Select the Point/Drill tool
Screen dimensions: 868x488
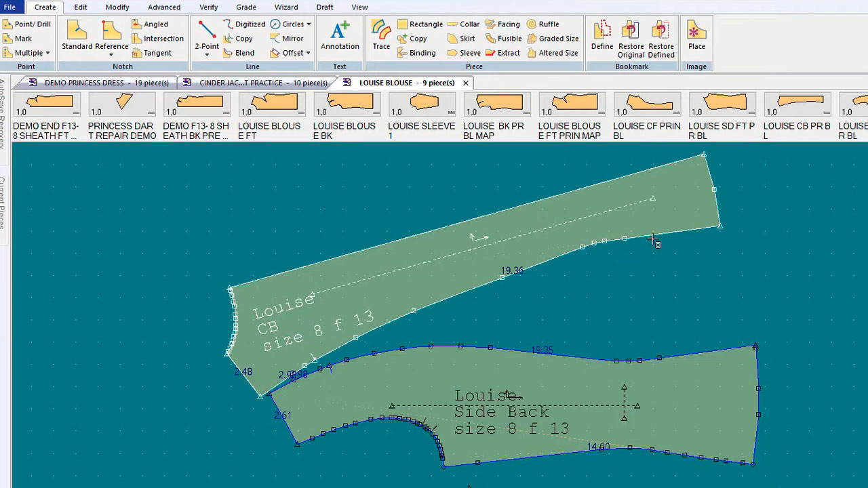26,24
